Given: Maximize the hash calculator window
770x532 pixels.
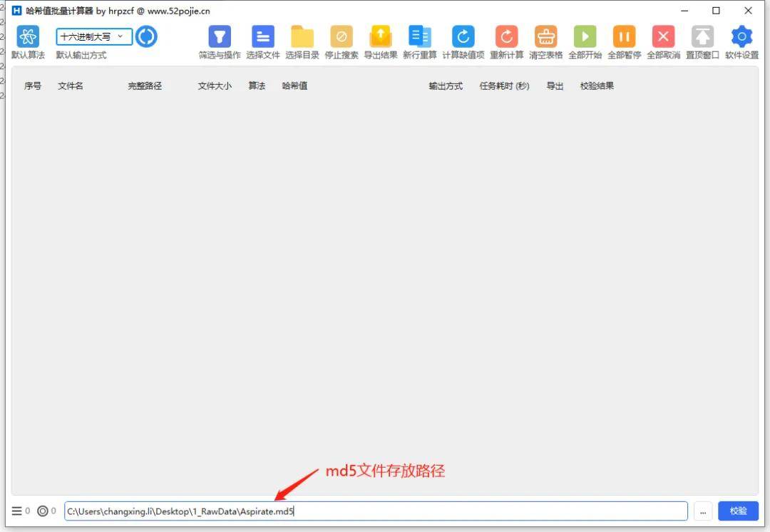Looking at the screenshot, I should (x=716, y=10).
